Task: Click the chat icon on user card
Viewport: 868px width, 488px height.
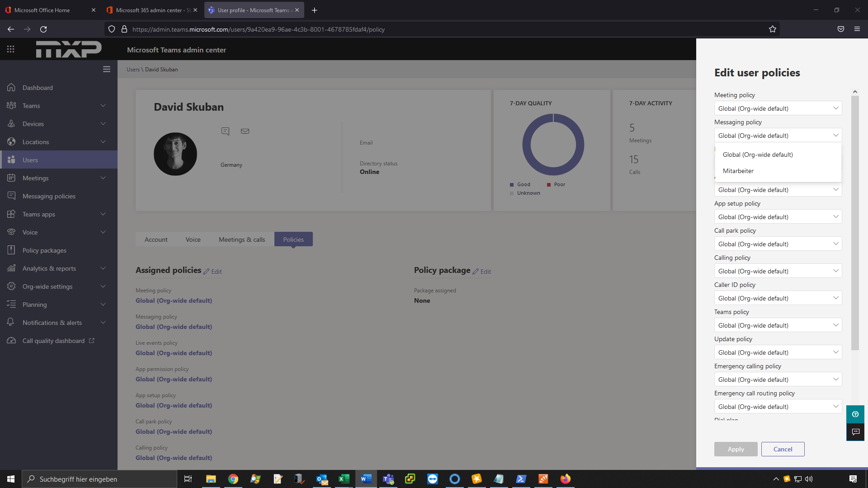Action: pos(225,131)
